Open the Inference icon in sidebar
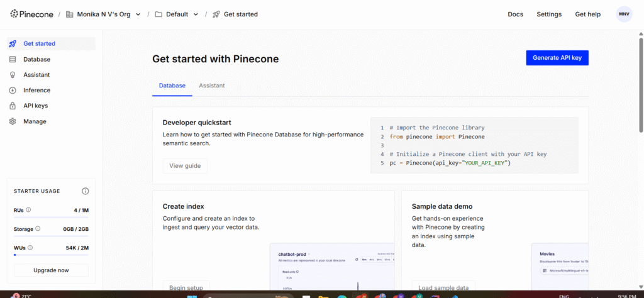This screenshot has height=298, width=644. pyautogui.click(x=13, y=91)
